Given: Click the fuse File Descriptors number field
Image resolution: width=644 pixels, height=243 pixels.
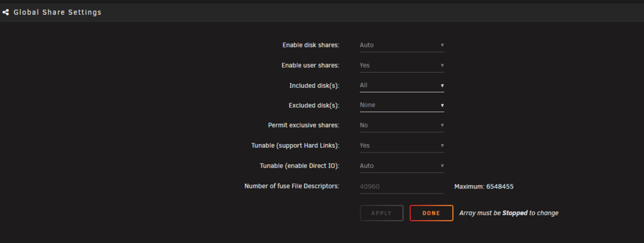Looking at the screenshot, I should tap(402, 186).
